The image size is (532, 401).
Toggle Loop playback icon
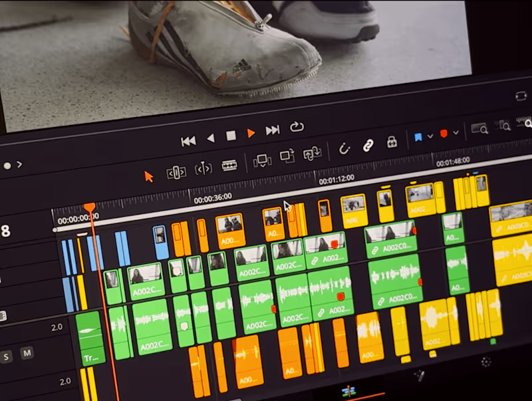click(297, 127)
